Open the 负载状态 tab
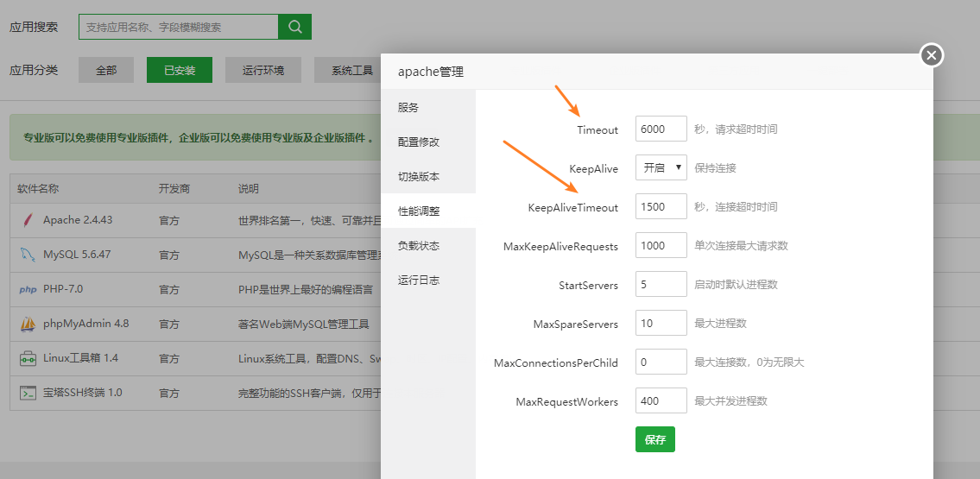 point(419,246)
